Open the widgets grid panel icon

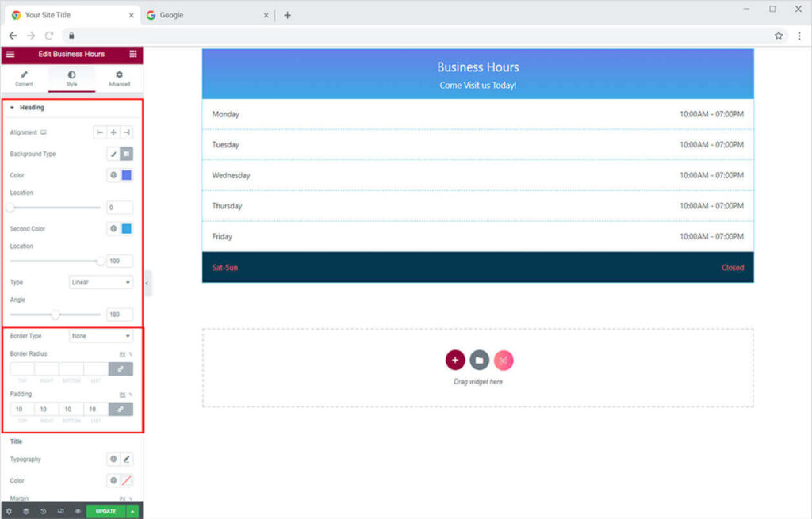(132, 54)
